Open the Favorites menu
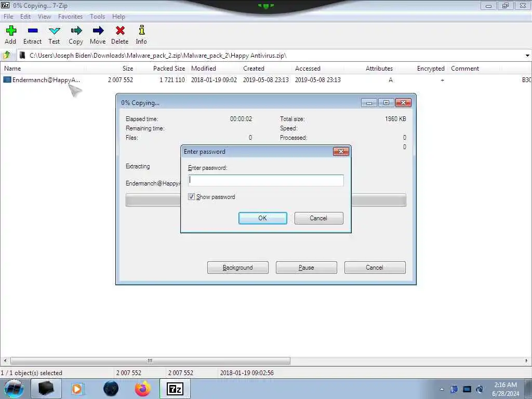532x399 pixels. (70, 17)
